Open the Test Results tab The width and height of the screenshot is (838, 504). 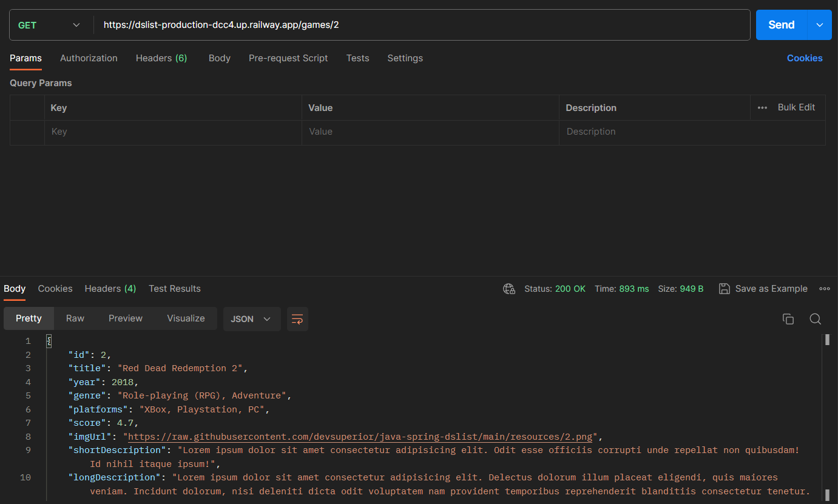(175, 289)
